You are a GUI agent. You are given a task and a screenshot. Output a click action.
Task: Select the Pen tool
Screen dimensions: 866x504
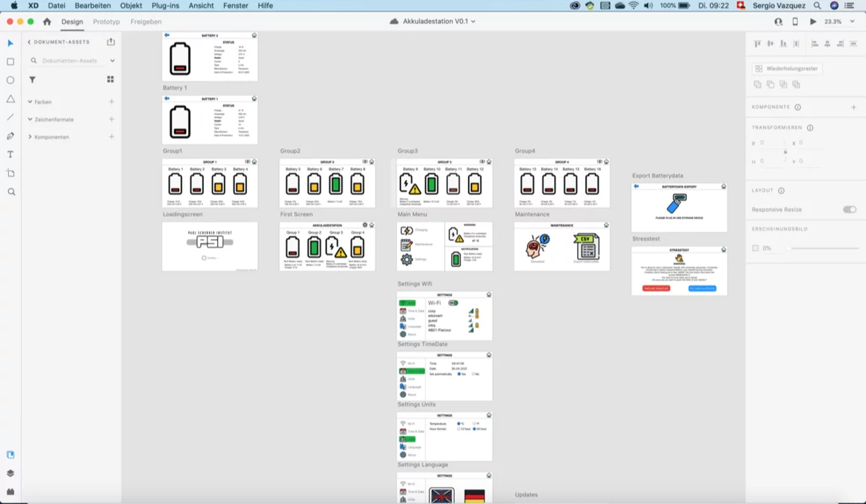[x=10, y=136]
